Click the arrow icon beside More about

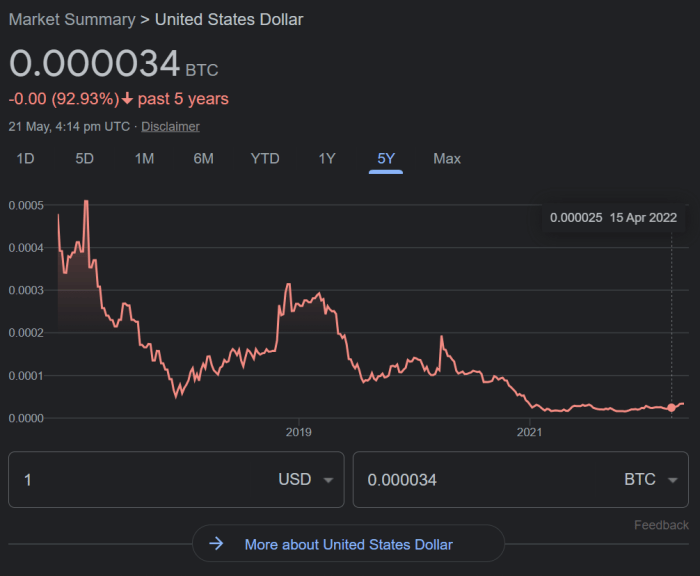217,544
